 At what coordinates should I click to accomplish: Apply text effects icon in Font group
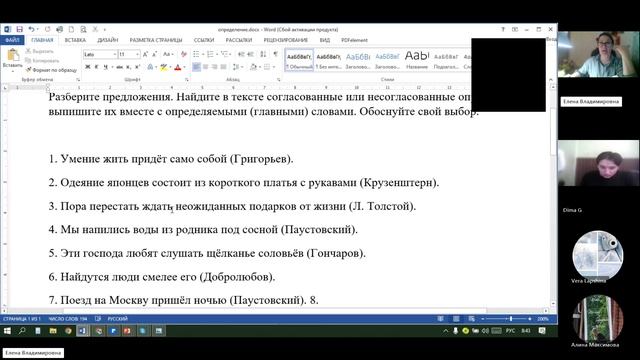(150, 67)
